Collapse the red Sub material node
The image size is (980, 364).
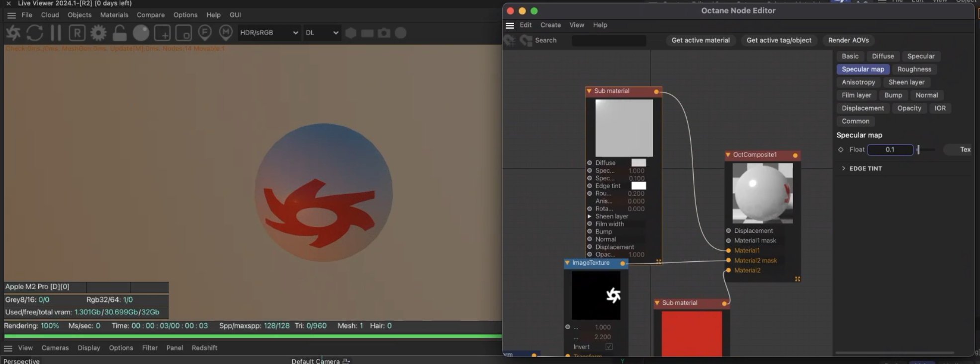(657, 303)
